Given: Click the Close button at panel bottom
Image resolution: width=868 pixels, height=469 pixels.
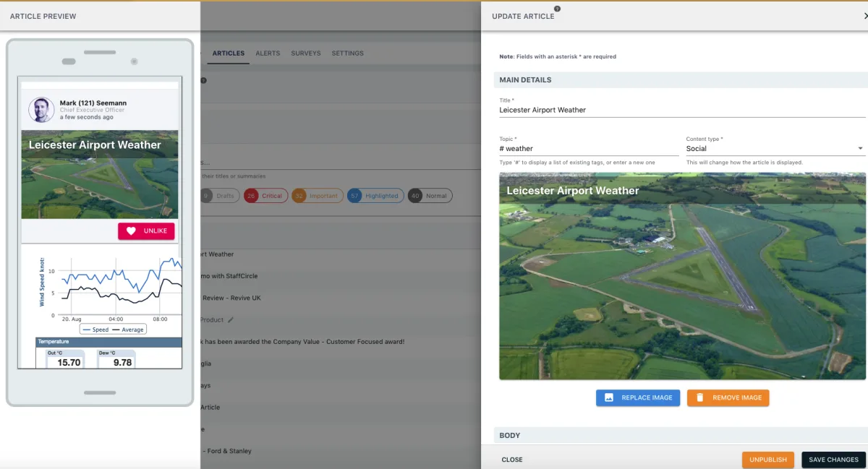Looking at the screenshot, I should tap(512, 460).
